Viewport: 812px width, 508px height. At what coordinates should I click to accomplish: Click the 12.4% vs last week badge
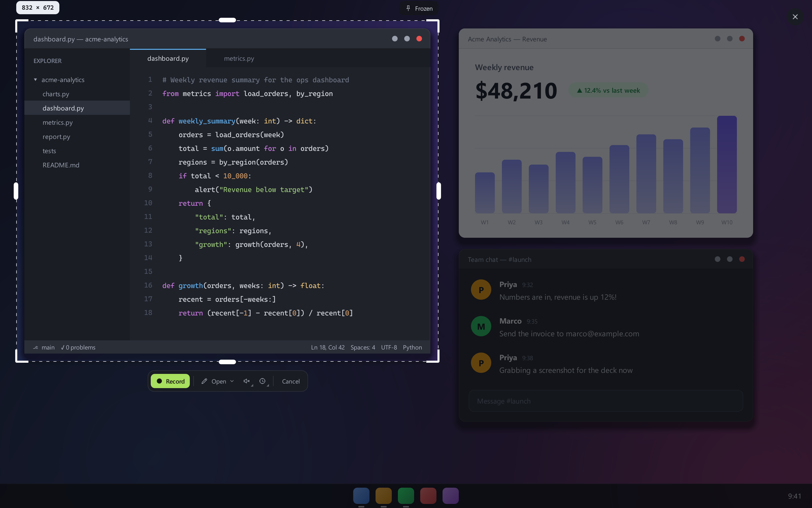pos(608,90)
